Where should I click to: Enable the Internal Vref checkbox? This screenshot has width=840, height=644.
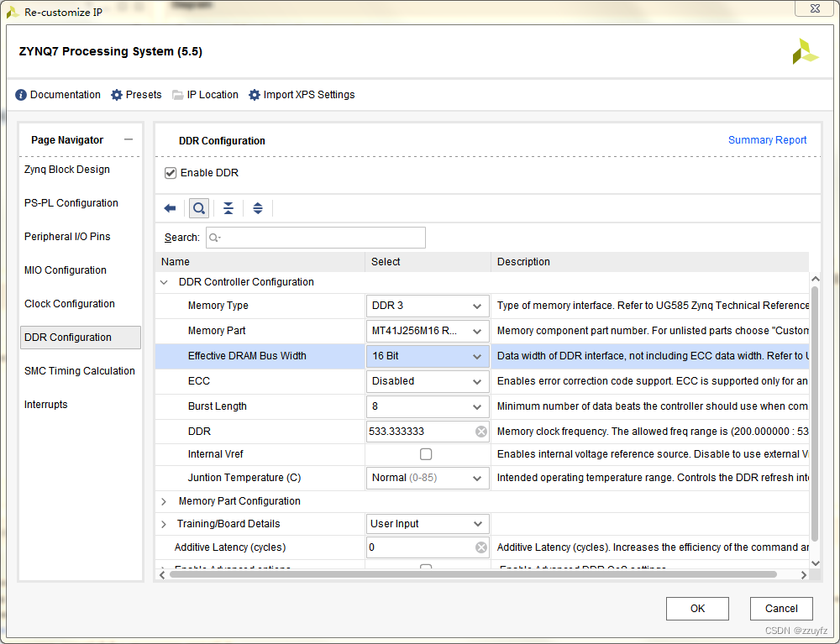[x=426, y=454]
